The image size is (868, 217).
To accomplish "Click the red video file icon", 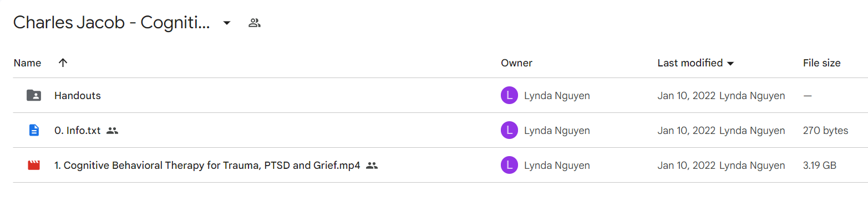I will click(34, 165).
